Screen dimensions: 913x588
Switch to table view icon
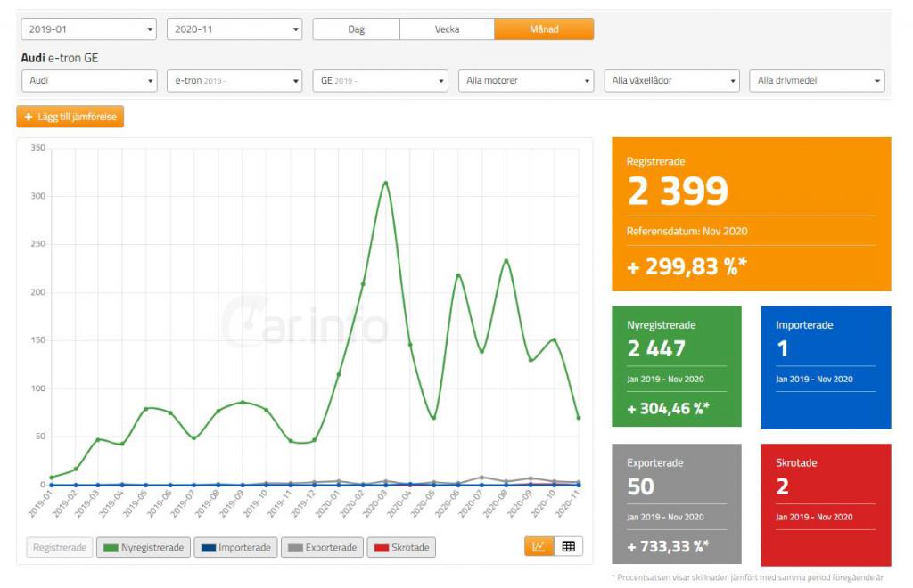click(x=568, y=546)
